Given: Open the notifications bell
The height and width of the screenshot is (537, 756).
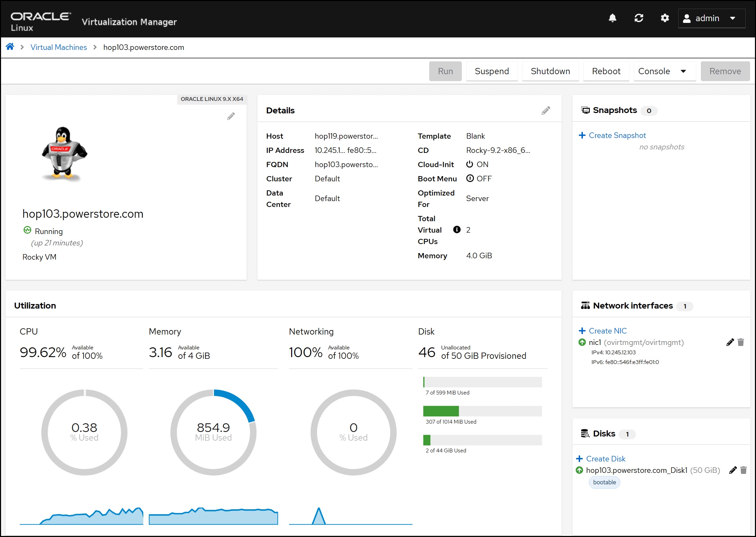Looking at the screenshot, I should coord(612,18).
